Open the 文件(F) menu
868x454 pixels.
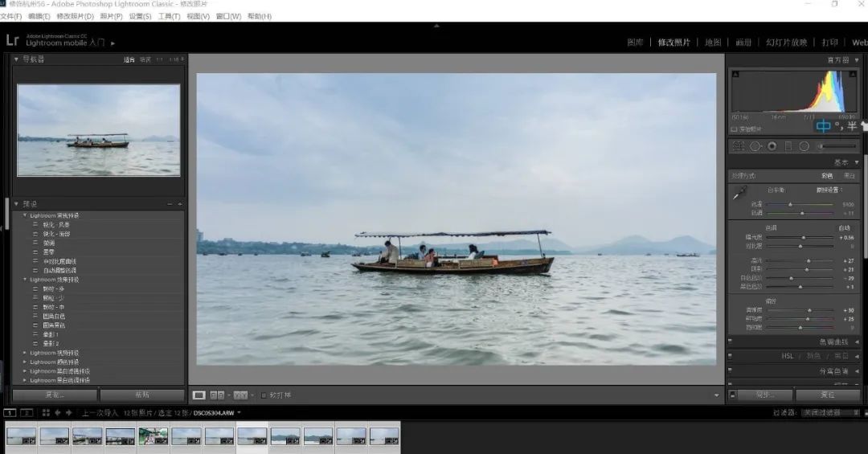click(x=10, y=16)
